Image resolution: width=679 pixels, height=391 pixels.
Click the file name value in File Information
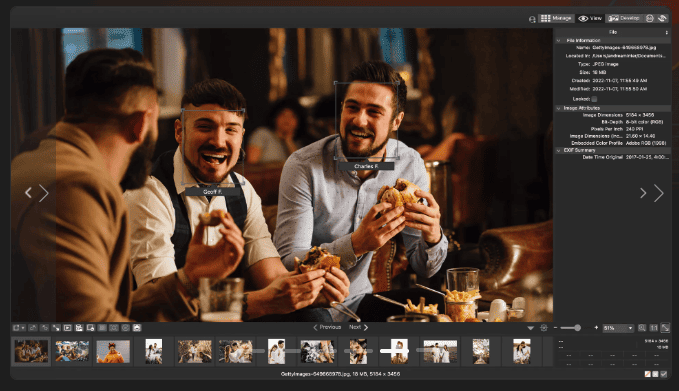[x=624, y=48]
